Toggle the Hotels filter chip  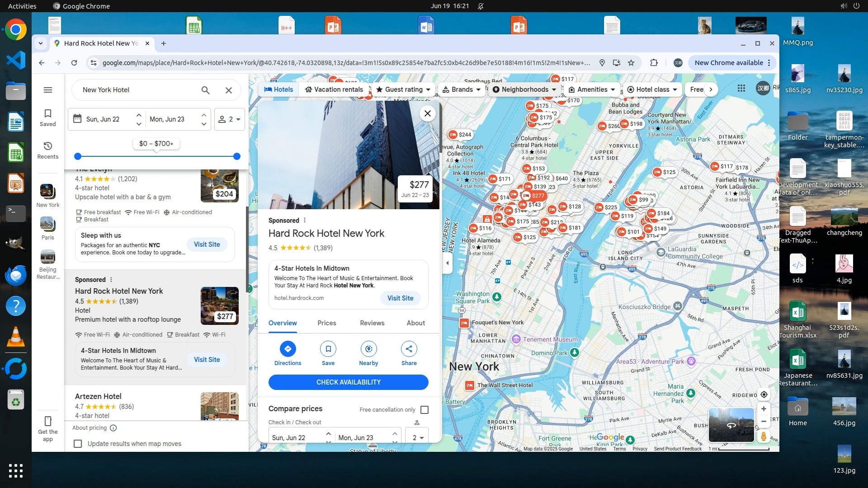(x=278, y=89)
